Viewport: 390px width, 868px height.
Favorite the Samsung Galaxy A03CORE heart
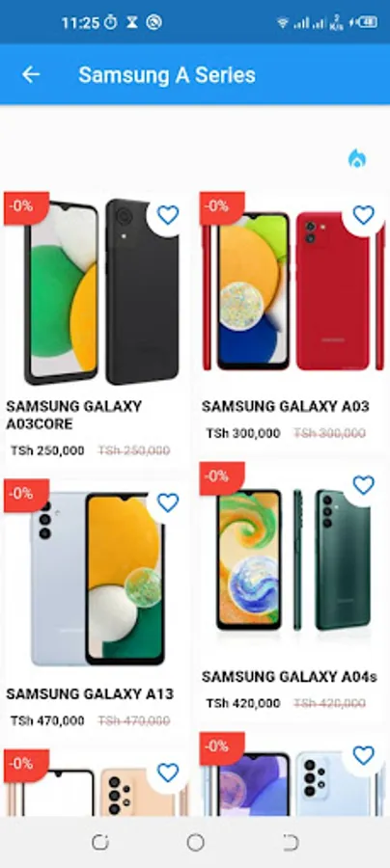pyautogui.click(x=168, y=215)
